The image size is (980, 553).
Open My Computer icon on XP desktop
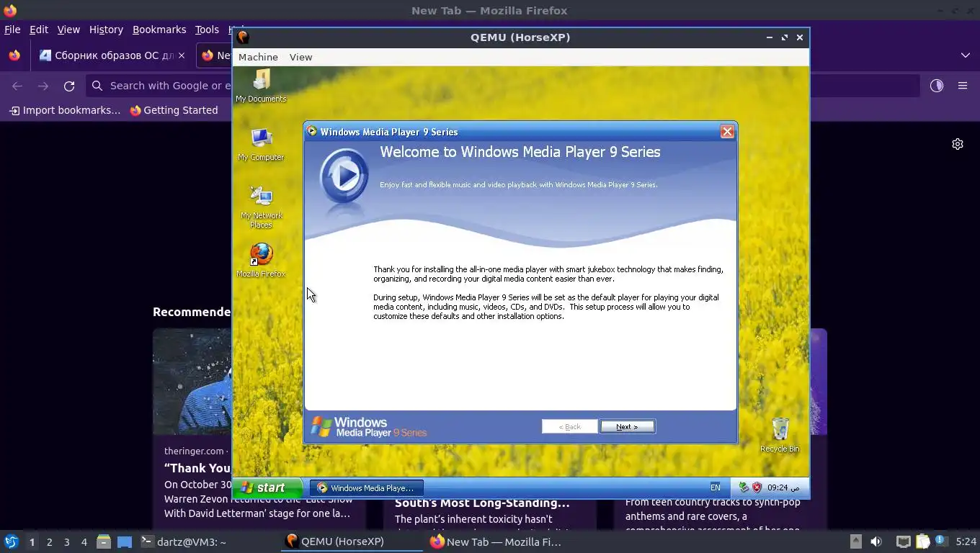pyautogui.click(x=261, y=144)
